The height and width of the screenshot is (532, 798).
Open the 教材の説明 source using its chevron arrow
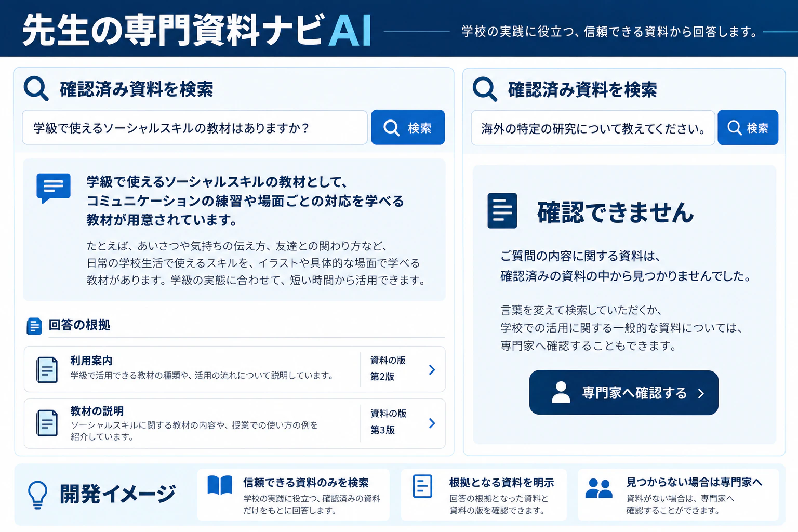coord(432,423)
